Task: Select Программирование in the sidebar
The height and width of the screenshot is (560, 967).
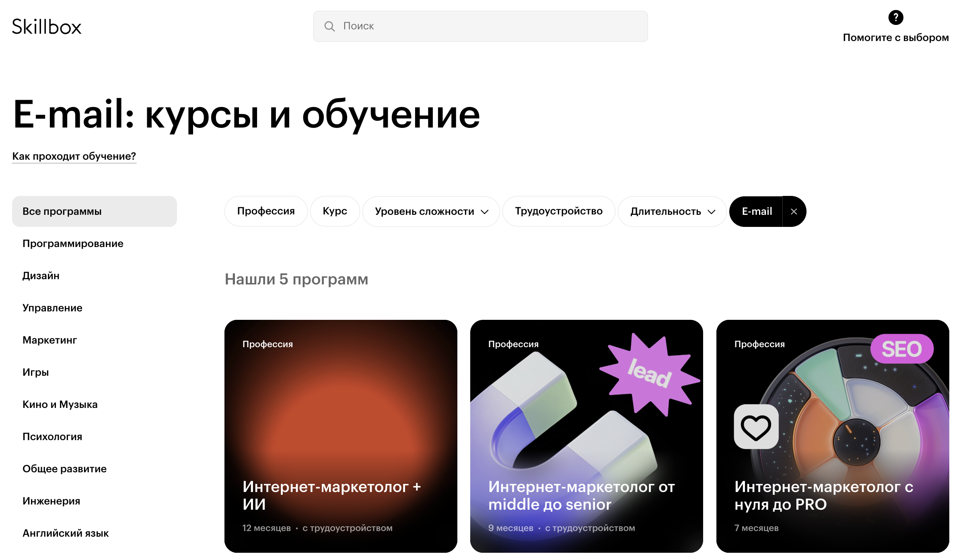Action: pyautogui.click(x=73, y=244)
